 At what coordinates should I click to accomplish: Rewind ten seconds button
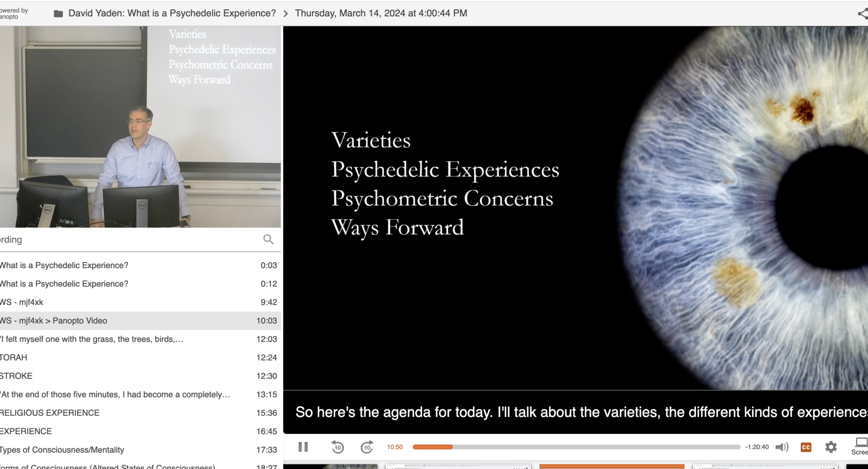pos(337,447)
